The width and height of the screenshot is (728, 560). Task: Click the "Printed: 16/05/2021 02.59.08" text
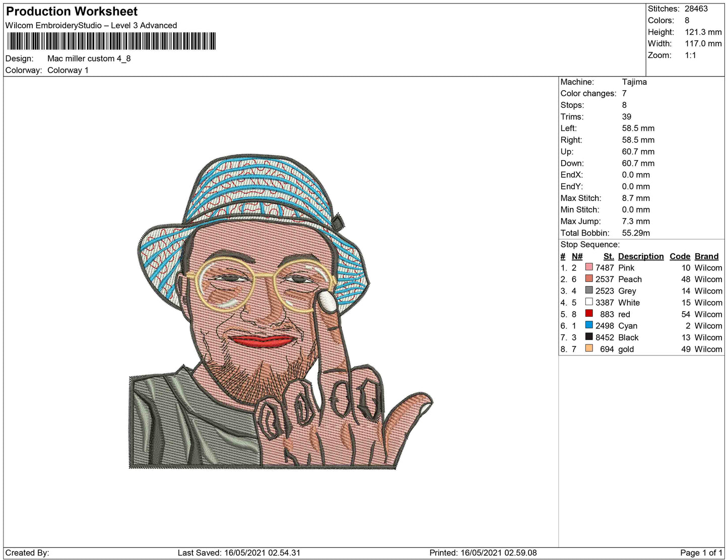483,553
